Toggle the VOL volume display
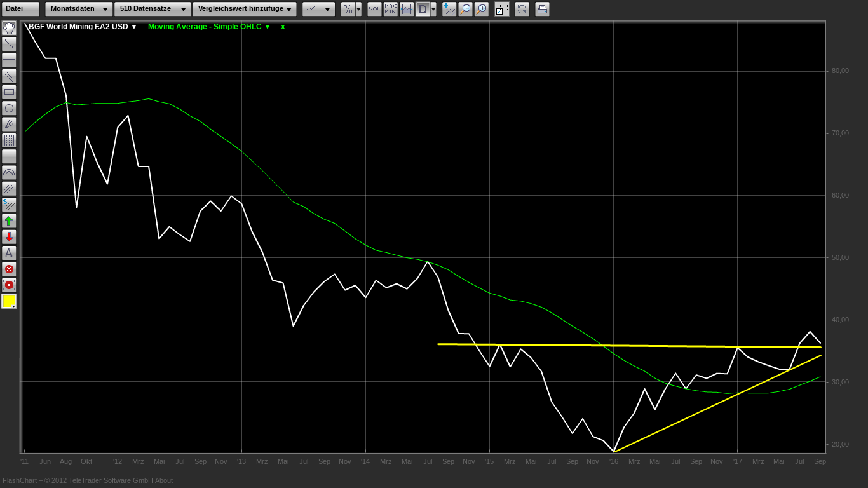 pyautogui.click(x=374, y=9)
